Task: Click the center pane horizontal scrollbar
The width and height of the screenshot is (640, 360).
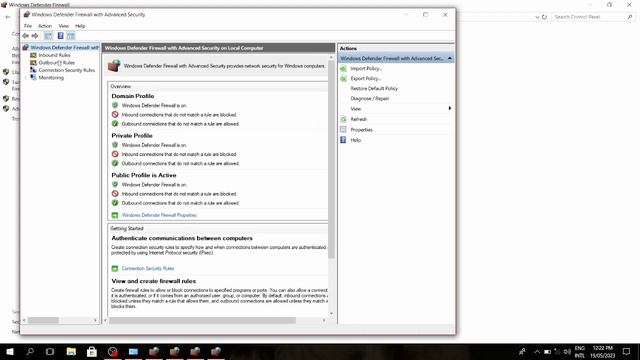Action: pos(202,320)
